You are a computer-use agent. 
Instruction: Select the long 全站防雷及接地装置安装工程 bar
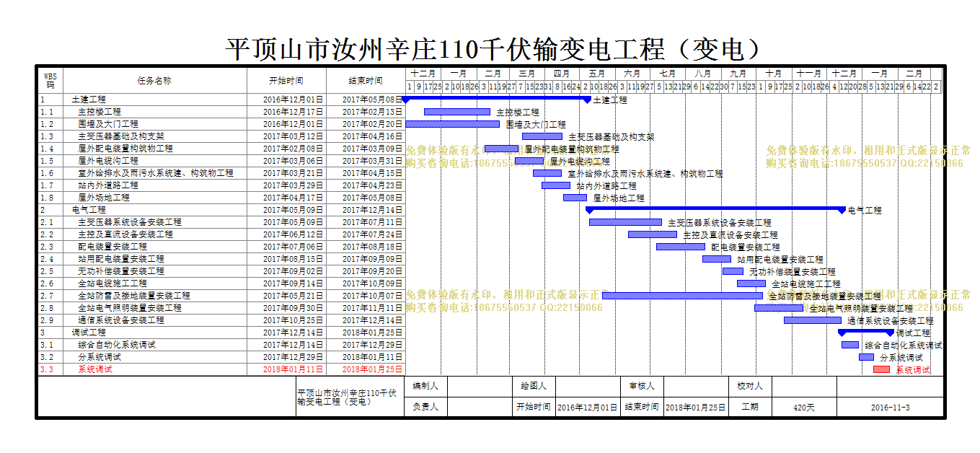682,296
